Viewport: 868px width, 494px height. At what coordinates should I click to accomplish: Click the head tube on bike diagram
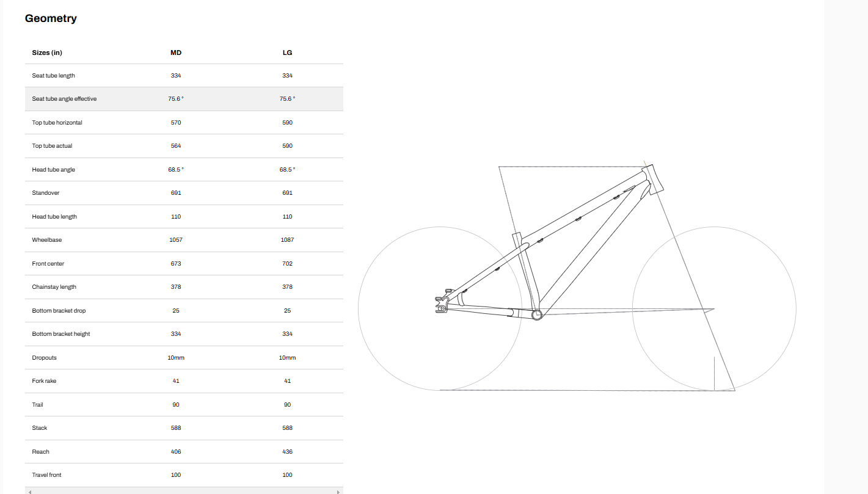[652, 179]
